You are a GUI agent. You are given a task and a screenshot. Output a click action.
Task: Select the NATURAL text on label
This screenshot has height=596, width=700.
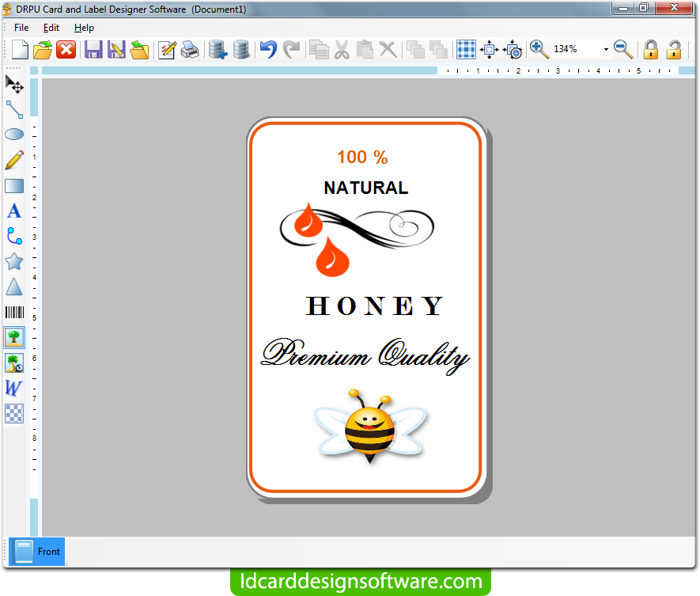tap(366, 188)
